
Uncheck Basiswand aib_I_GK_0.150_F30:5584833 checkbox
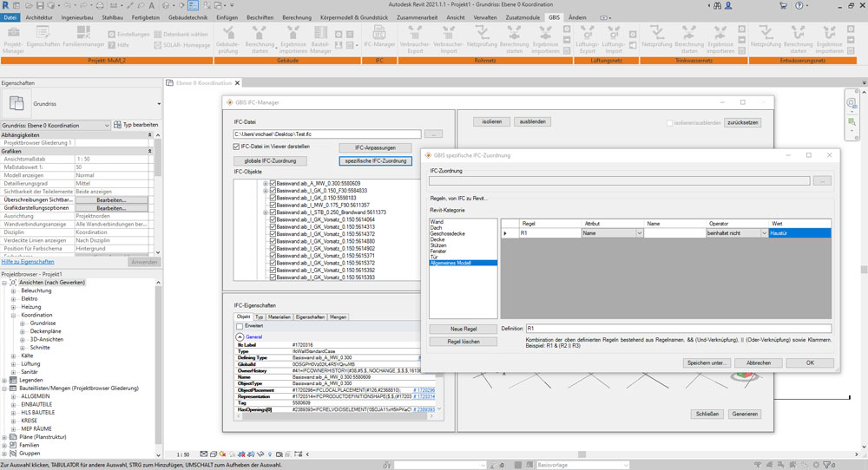(x=273, y=190)
